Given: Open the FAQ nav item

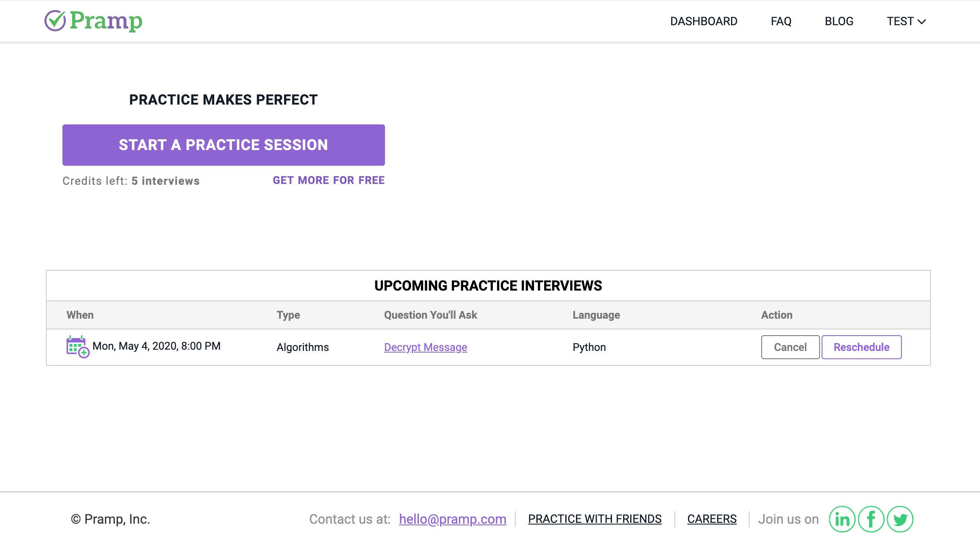Looking at the screenshot, I should [x=781, y=21].
